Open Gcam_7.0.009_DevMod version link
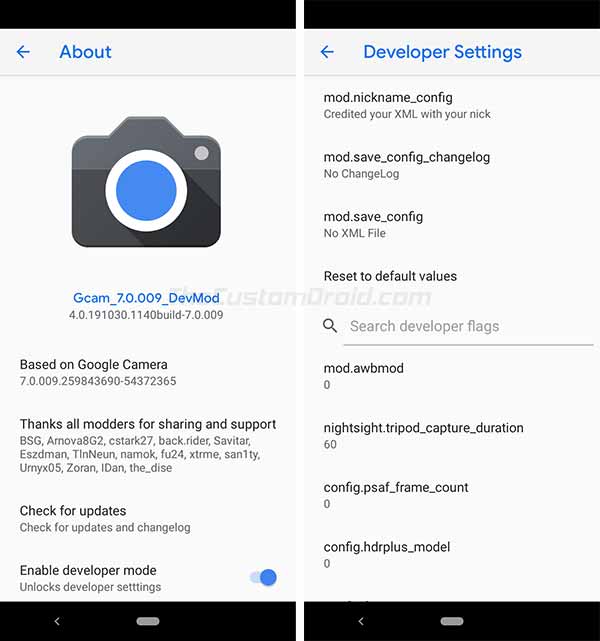 (146, 298)
